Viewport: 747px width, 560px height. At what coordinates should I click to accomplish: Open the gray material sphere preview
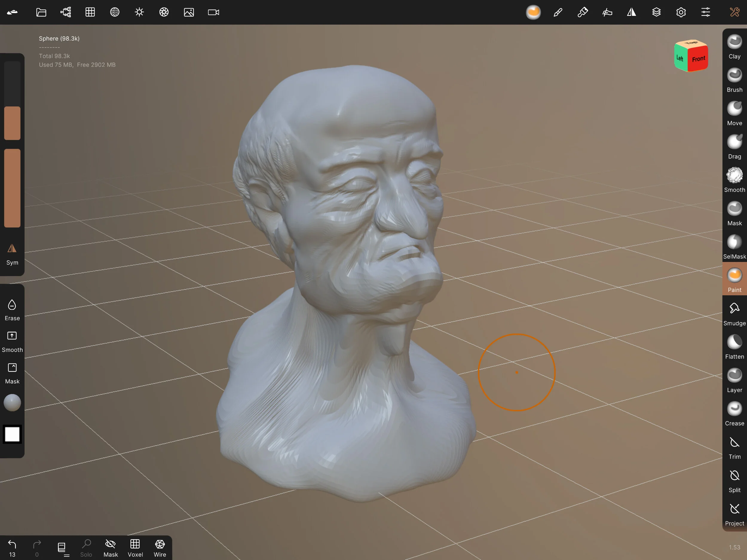[x=12, y=403]
